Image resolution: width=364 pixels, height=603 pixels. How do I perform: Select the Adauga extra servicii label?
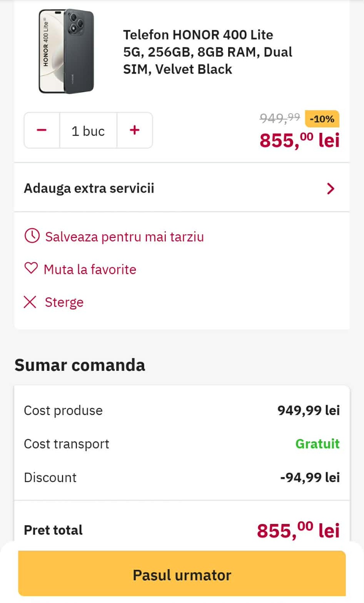[x=89, y=188]
